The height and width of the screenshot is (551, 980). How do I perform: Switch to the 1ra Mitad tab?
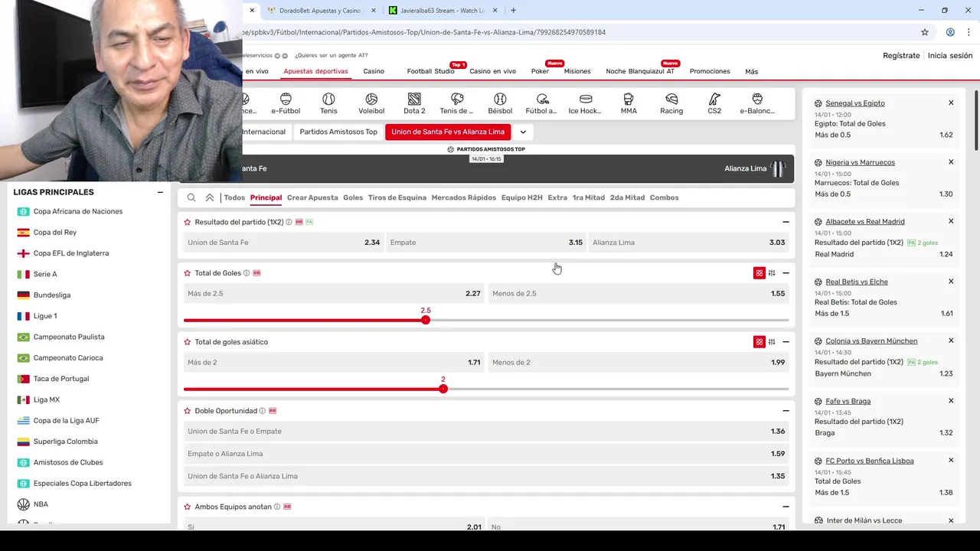pyautogui.click(x=588, y=197)
